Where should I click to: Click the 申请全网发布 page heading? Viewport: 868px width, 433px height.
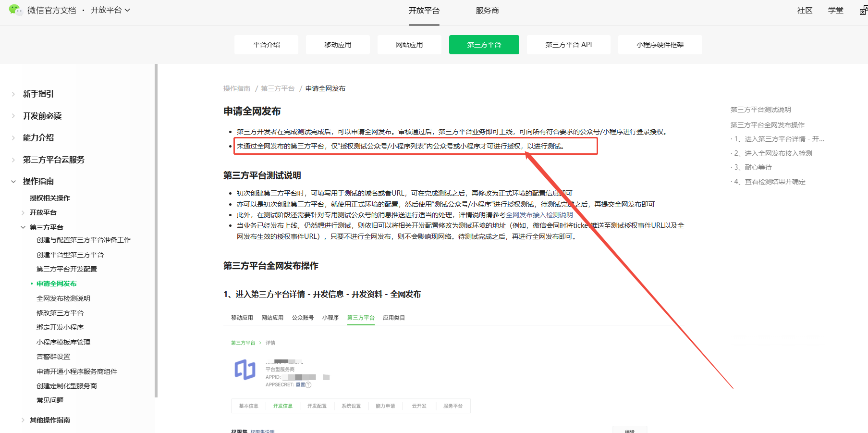(x=252, y=111)
